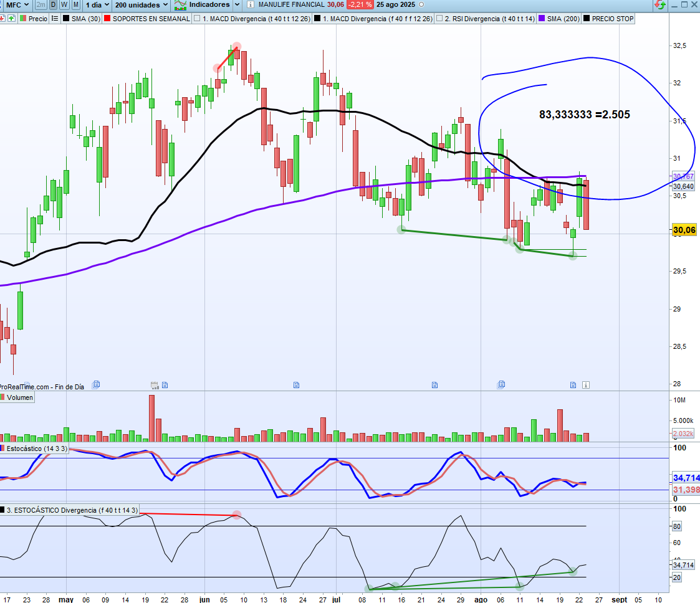Click the black MACD Divergencia (f 40) swatch

pos(317,18)
